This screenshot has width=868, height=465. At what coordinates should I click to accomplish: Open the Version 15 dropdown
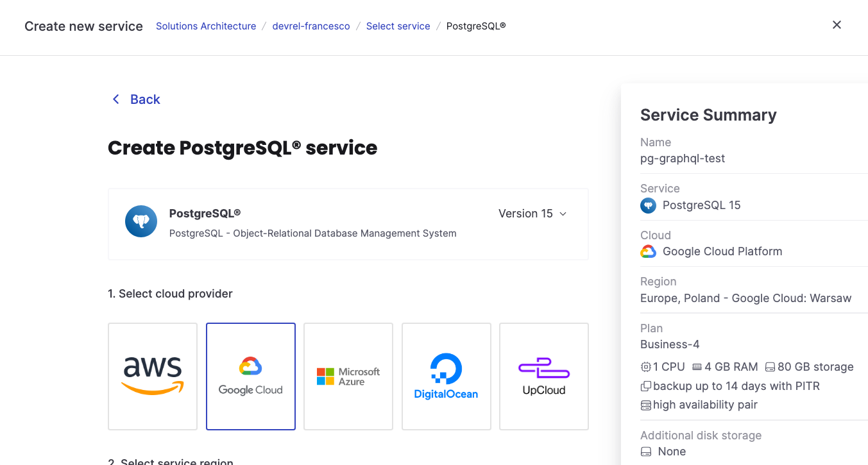coord(532,214)
